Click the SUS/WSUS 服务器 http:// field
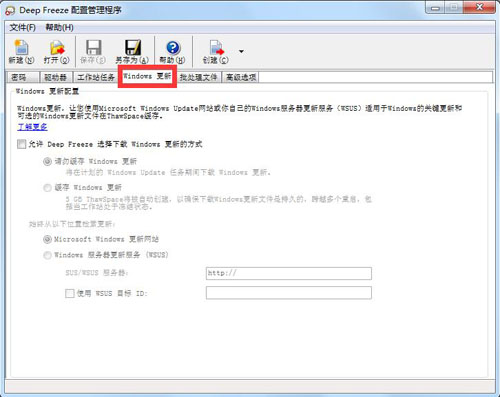This screenshot has width=500, height=397. pos(289,273)
